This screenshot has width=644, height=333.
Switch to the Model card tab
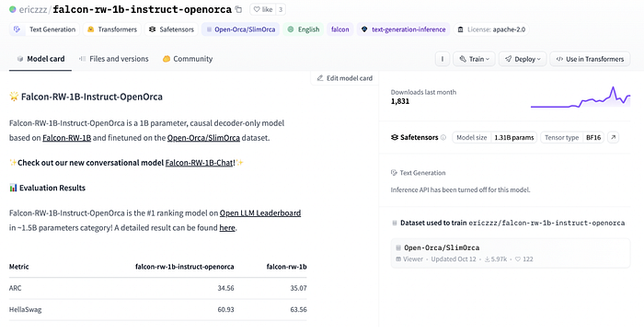40,59
